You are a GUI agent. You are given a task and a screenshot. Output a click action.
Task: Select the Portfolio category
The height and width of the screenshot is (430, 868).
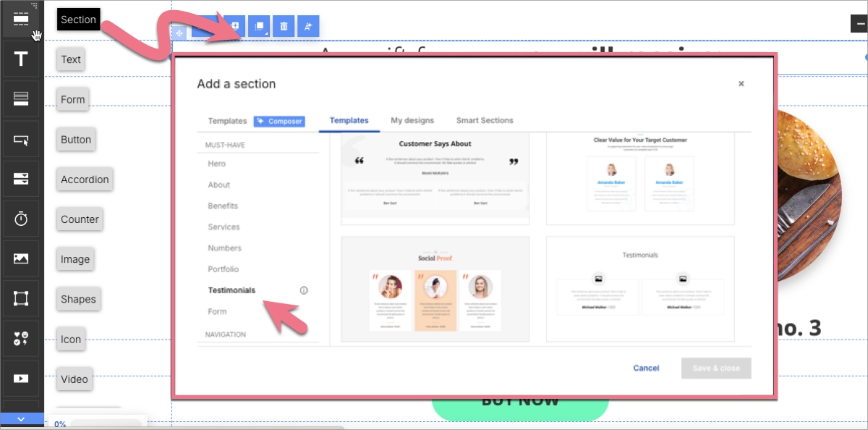(223, 269)
